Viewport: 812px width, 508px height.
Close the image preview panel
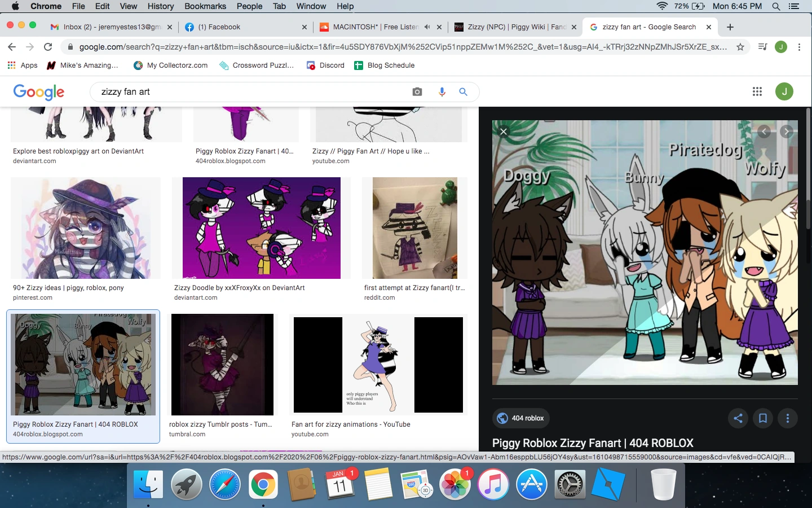[x=503, y=132]
